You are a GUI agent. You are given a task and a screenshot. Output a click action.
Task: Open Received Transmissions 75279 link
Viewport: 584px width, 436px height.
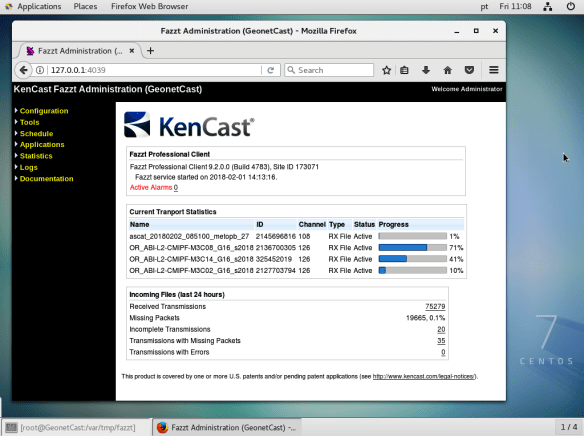coord(435,306)
